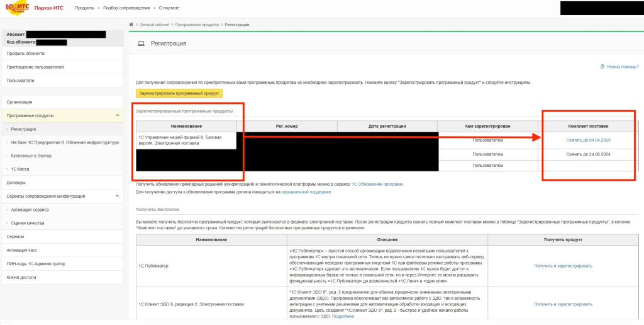Viewport: 644px width, 325px height.
Task: Get and register the 1С:Публикатор product
Action: pyautogui.click(x=563, y=266)
